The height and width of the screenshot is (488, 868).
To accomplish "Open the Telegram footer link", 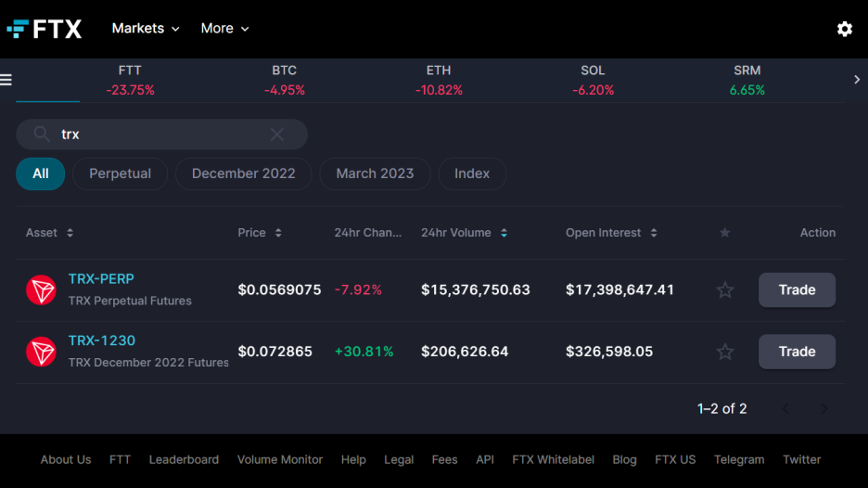I will pos(739,460).
